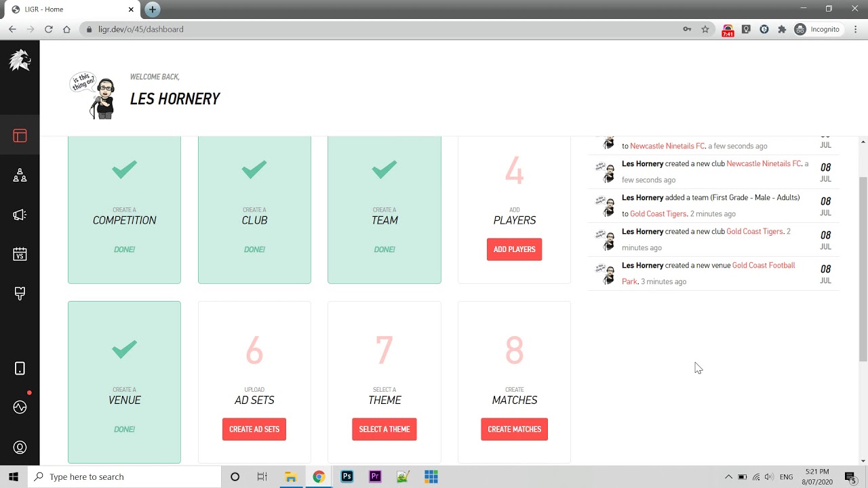Open File Explorer from the taskbar
Viewport: 868px width, 488px height.
point(290,476)
